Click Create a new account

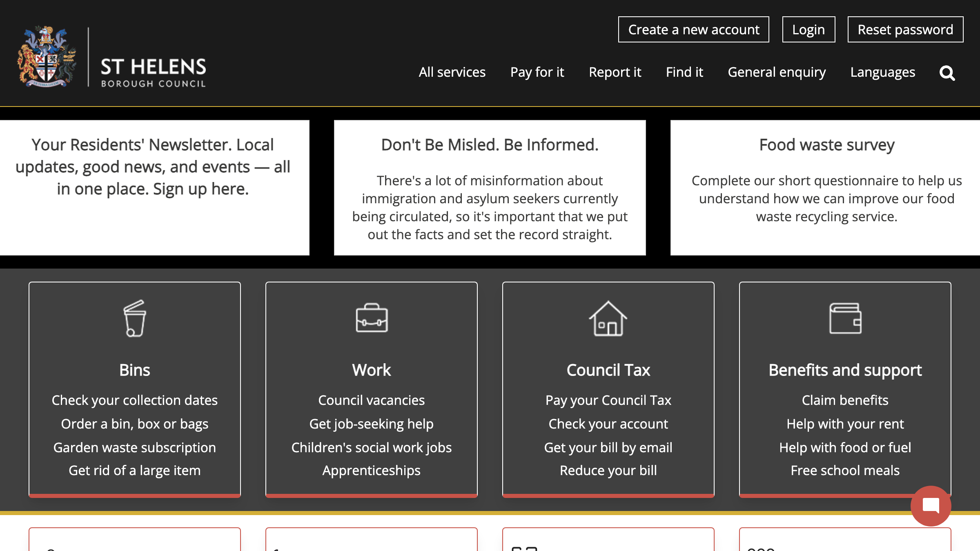pos(693,29)
